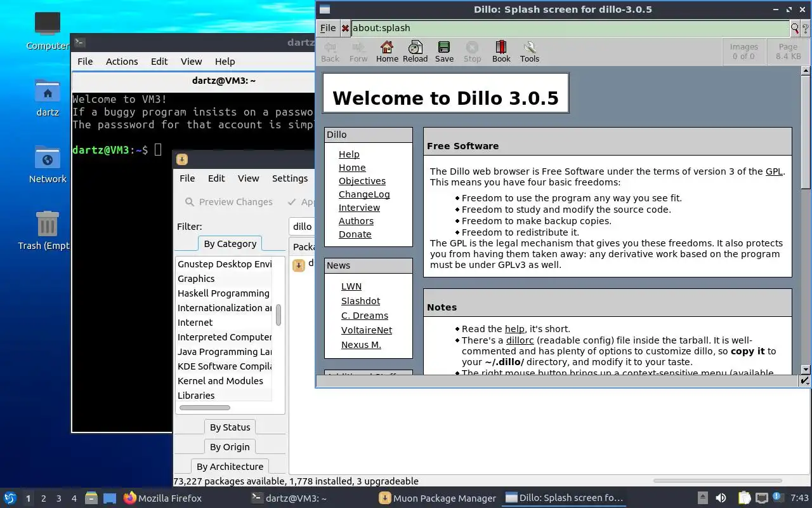Click the greyed Forw arrow in Dillo
The height and width of the screenshot is (508, 812).
pos(358,51)
